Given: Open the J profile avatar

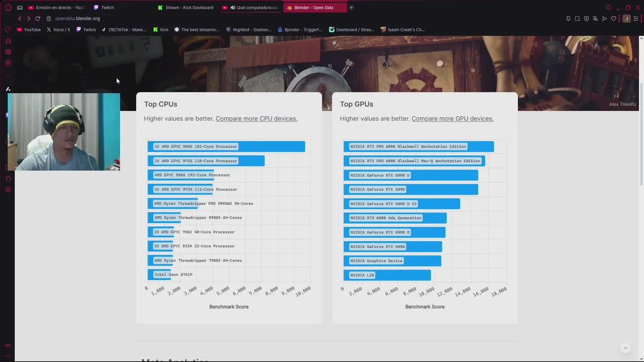Looking at the screenshot, I should coord(626,19).
